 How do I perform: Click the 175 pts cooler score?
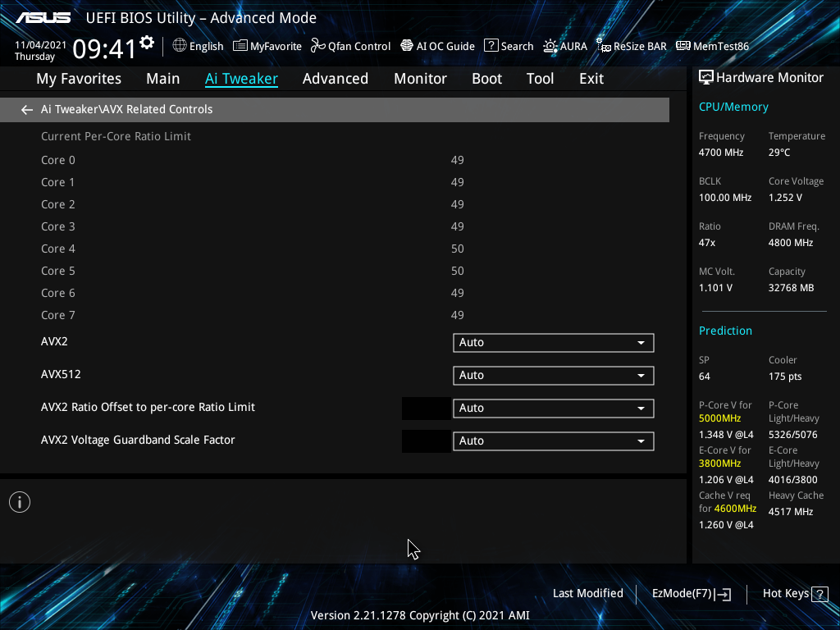coord(785,377)
